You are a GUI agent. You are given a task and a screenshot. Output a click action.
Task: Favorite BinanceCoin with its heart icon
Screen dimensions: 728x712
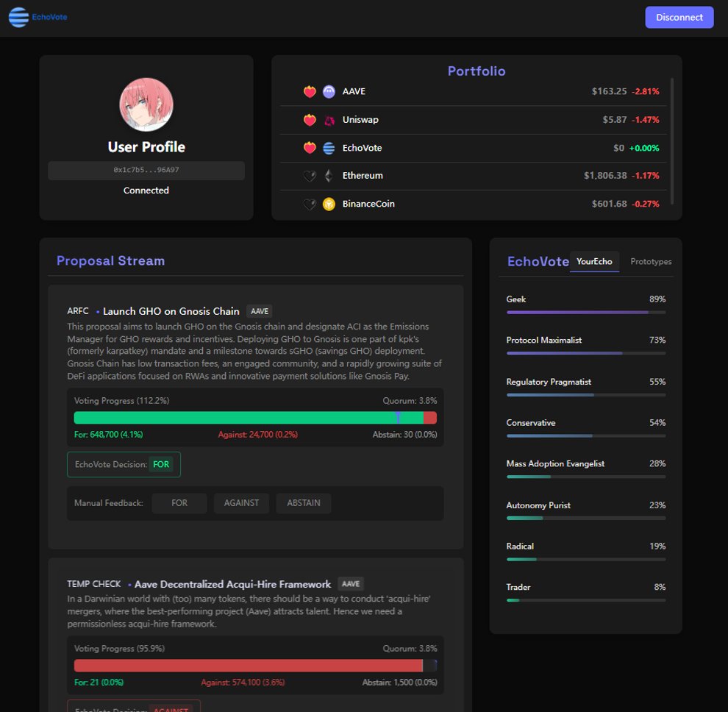(310, 204)
